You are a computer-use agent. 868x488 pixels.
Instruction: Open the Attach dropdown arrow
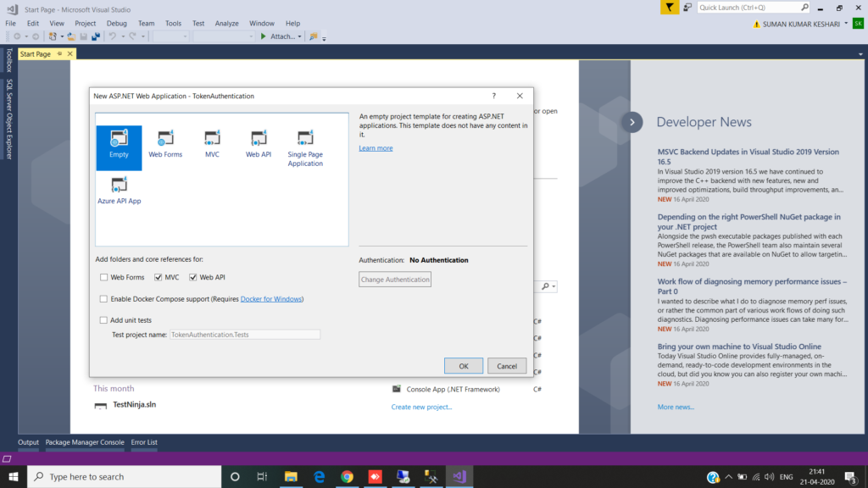[299, 36]
